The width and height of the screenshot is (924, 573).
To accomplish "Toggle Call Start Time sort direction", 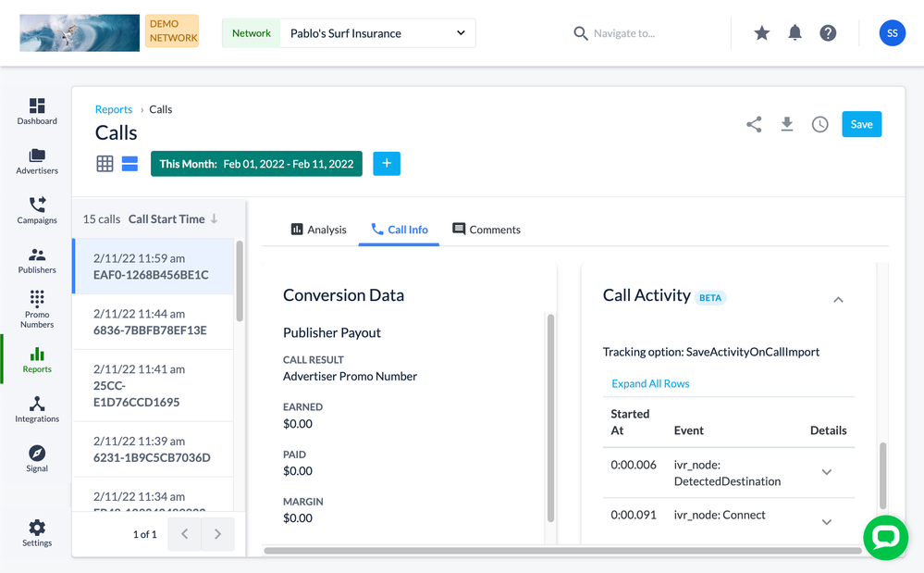I will [x=173, y=219].
